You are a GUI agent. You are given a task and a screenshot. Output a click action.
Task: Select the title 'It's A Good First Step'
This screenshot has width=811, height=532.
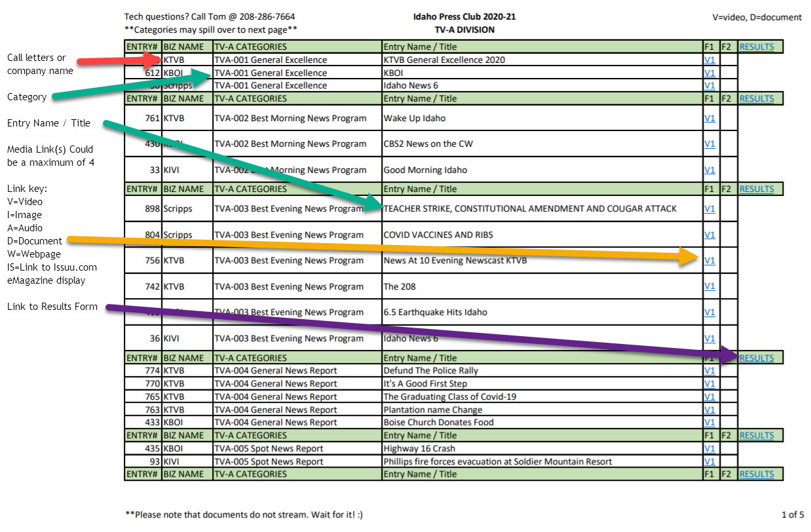426,384
